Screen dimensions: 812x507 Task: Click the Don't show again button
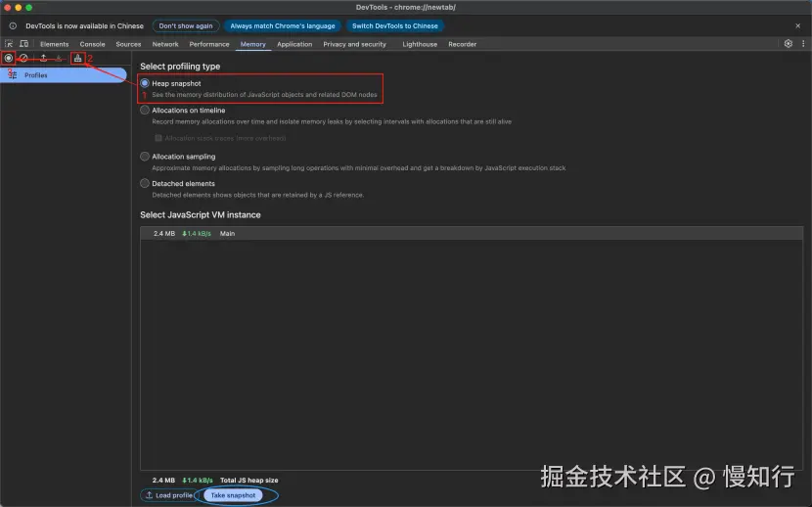[186, 25]
